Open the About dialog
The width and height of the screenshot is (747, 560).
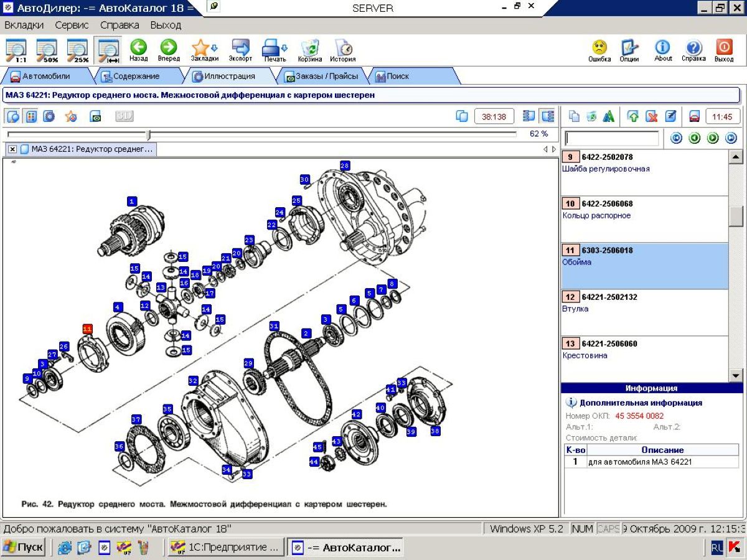(663, 50)
